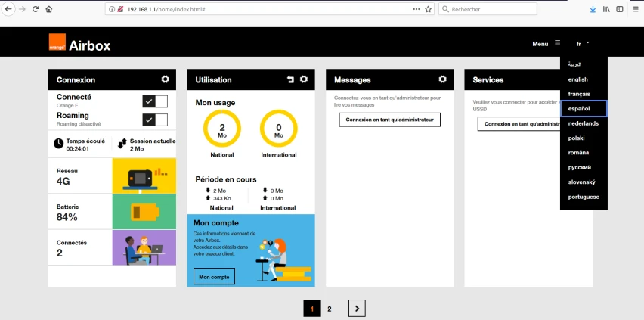Toggle the Roaming switch
Viewport: 644px width, 320px height.
click(x=155, y=120)
